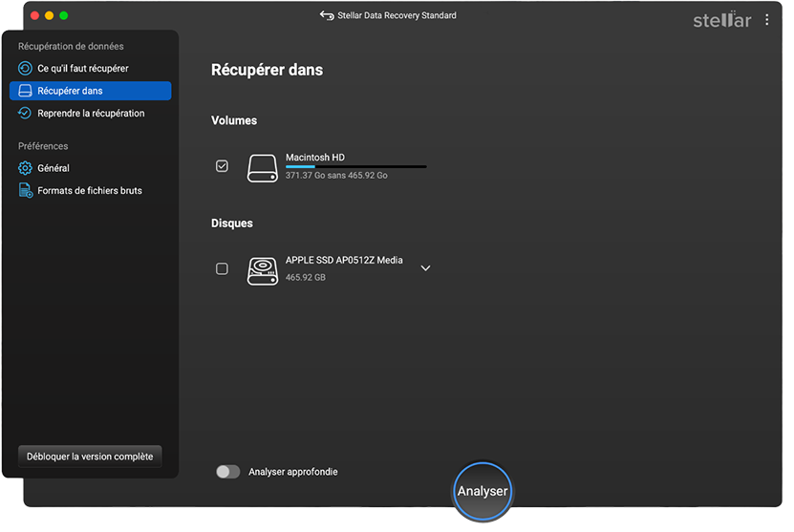794x532 pixels.
Task: Check the APPLE SSD AP0512Z Media checkbox
Action: tap(223, 269)
